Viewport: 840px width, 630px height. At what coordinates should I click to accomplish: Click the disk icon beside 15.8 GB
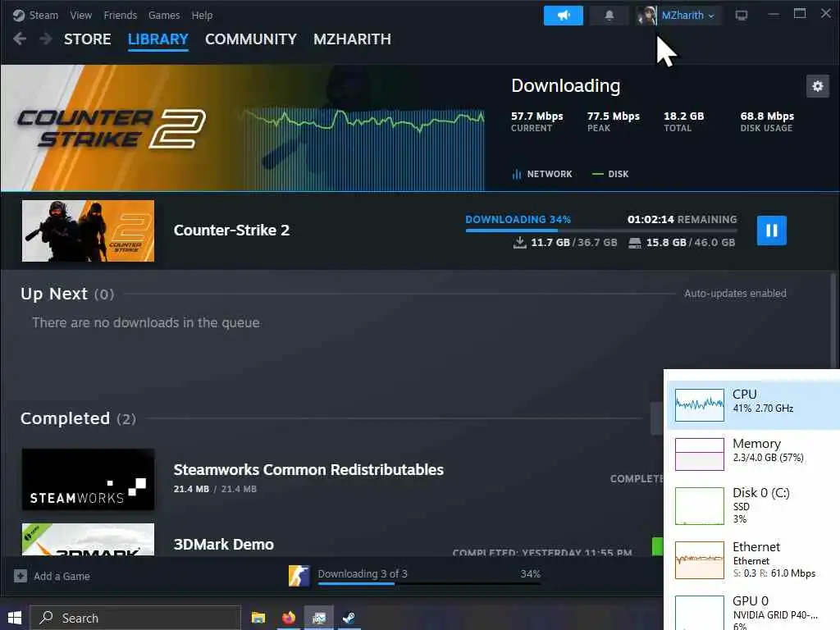[x=635, y=243]
